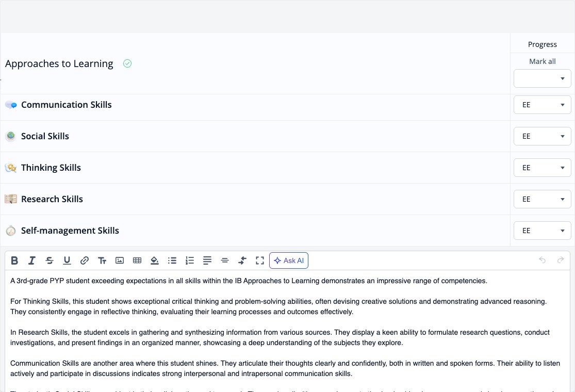
Task: Expand editor to fullscreen mode
Action: tap(260, 260)
